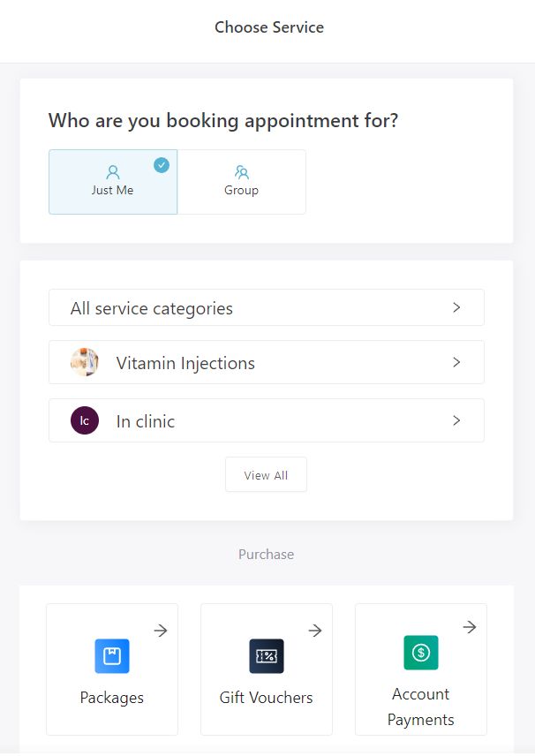Image resolution: width=535 pixels, height=756 pixels.
Task: Click the arrow on Gift Vouchers card
Action: point(315,631)
